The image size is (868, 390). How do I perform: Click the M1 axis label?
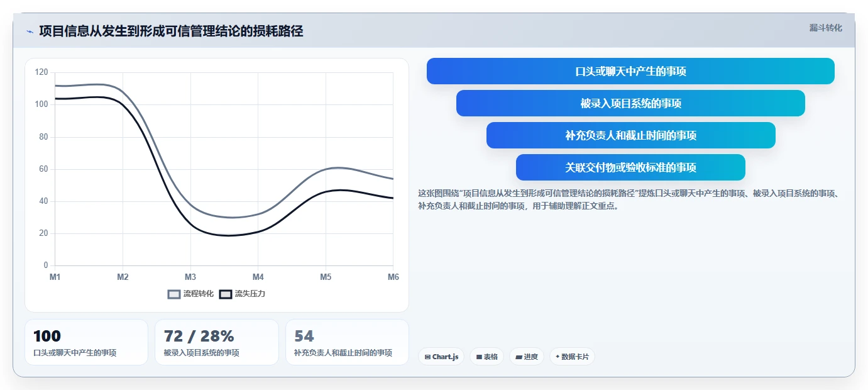coord(55,277)
